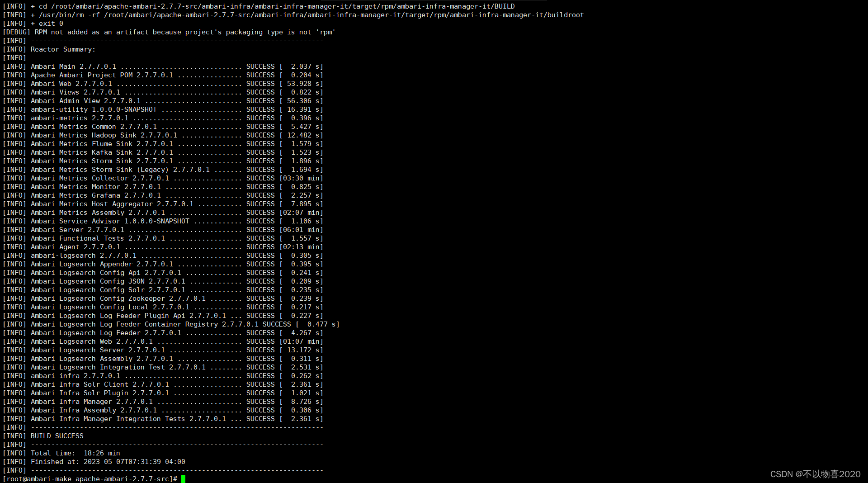Click 'Ambari Logsearch Log Feeder 2.7.7.0.1' row

click(163, 333)
